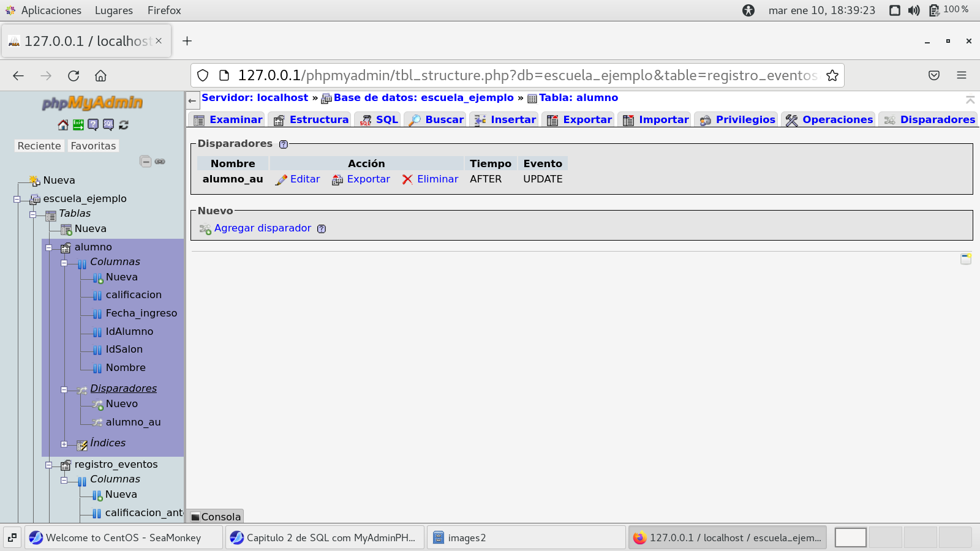Delete trigger alumno_au with Eliminar
This screenshot has height=551, width=980.
(430, 179)
